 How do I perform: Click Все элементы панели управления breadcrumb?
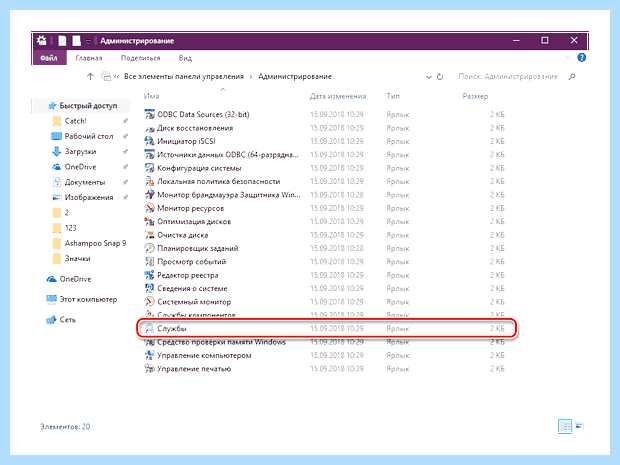[x=184, y=77]
